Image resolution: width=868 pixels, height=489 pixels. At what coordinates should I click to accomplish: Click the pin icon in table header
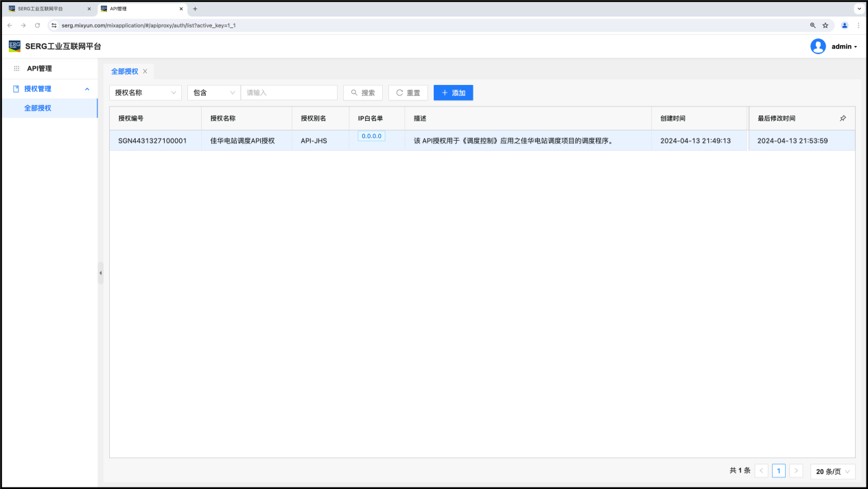[x=843, y=119]
